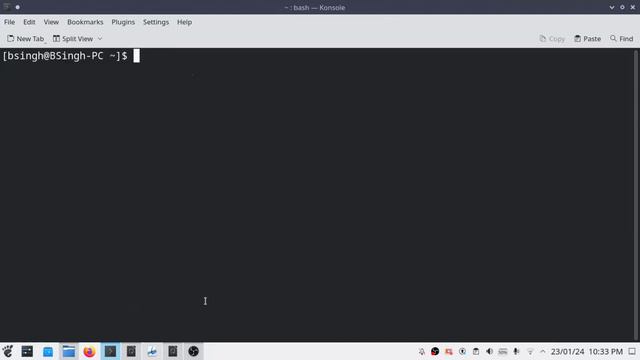The image size is (640, 360).
Task: Open Find in the Konsole toolbar
Action: (x=622, y=39)
